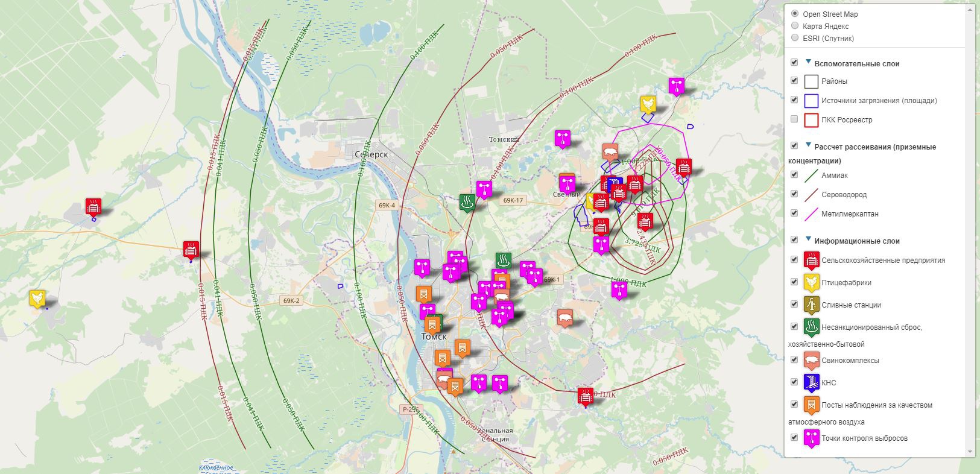Disable the Источники загрязнения (площади) checkbox
This screenshot has width=980, height=474.
[794, 100]
